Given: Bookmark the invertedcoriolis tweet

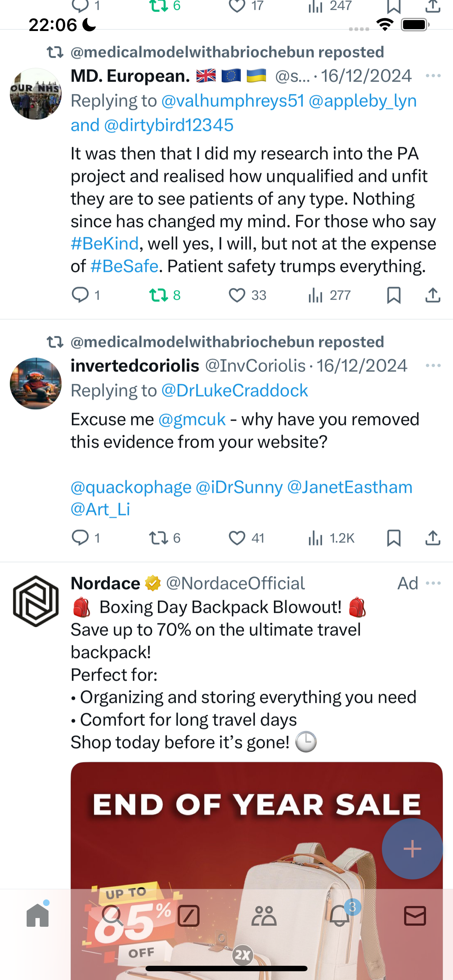Looking at the screenshot, I should [x=394, y=538].
